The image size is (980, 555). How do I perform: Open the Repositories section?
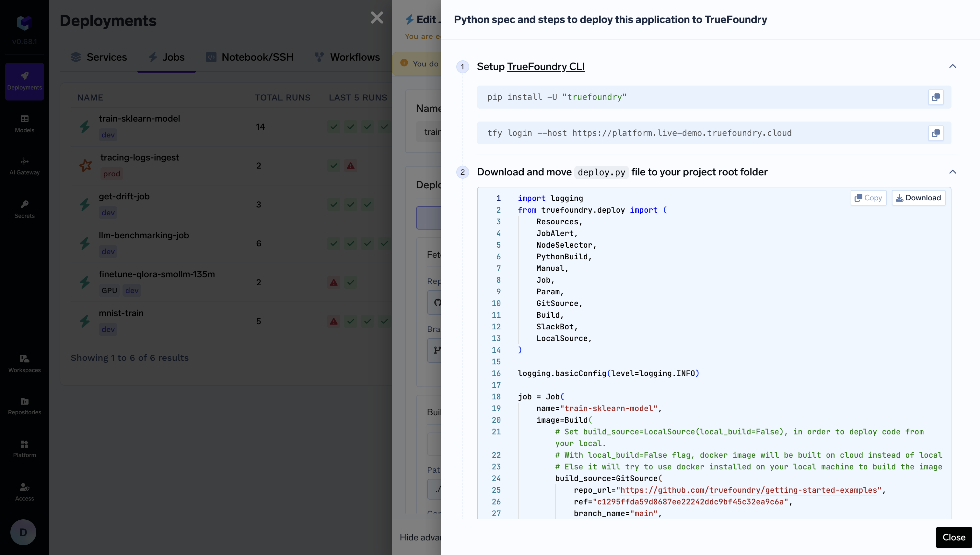[x=24, y=406]
